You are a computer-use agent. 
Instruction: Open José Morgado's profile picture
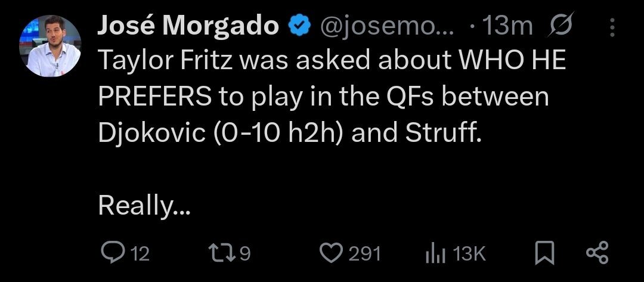tap(50, 46)
